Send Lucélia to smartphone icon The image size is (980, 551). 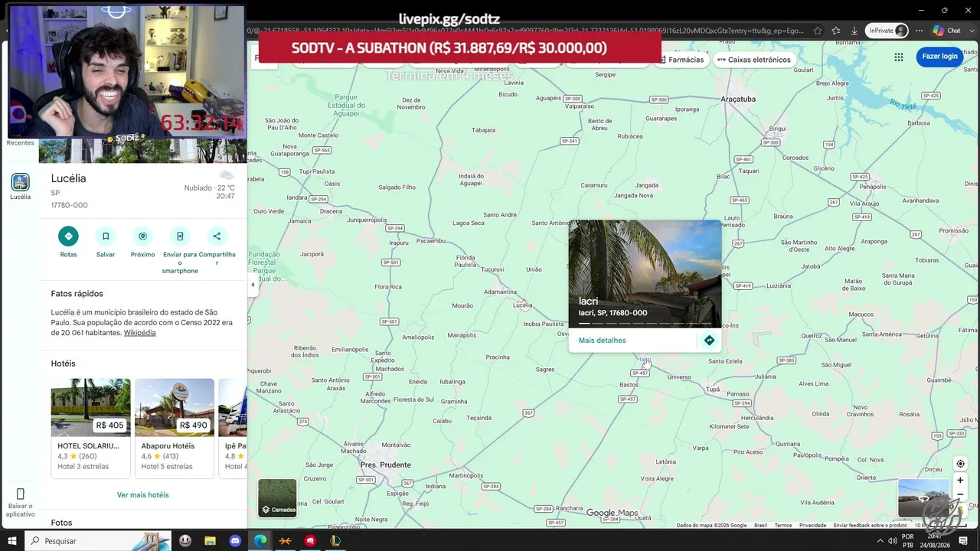click(x=180, y=236)
